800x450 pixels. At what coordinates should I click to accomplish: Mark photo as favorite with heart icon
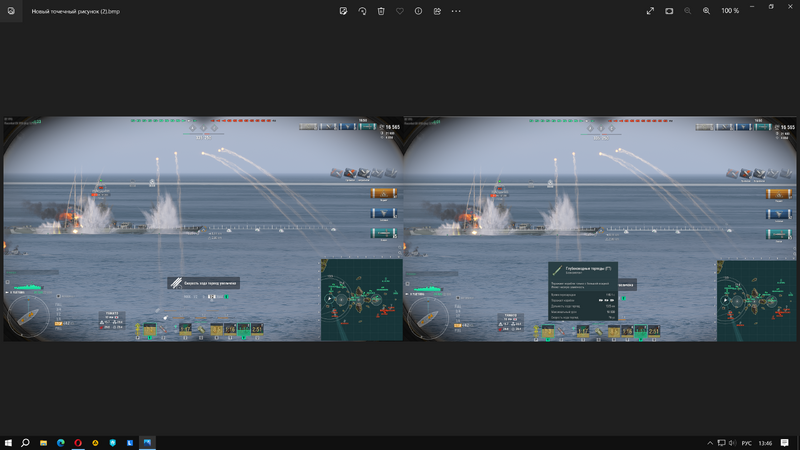pos(399,10)
